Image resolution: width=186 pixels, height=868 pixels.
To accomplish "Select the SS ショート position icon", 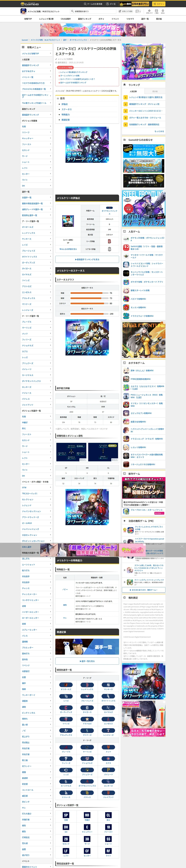I will (x=108, y=839).
